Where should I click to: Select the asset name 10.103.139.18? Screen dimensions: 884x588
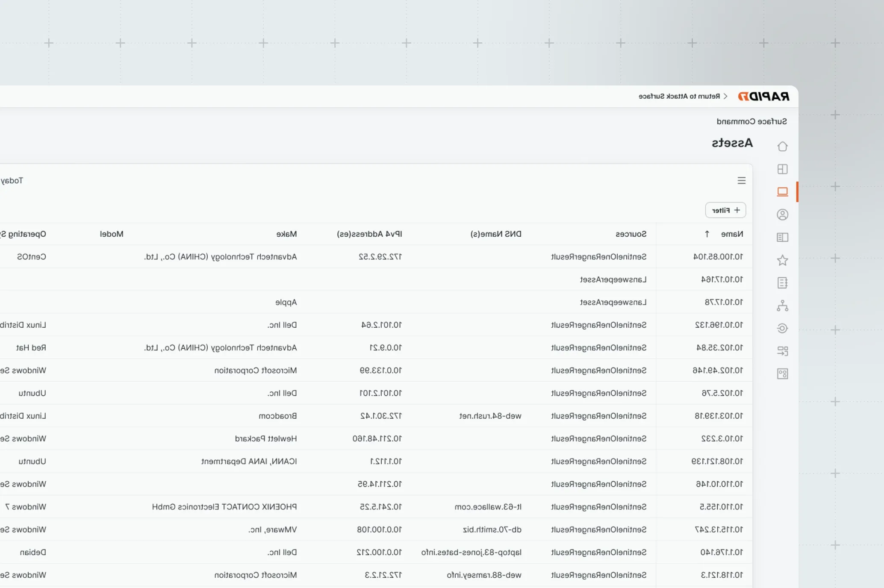pos(719,416)
